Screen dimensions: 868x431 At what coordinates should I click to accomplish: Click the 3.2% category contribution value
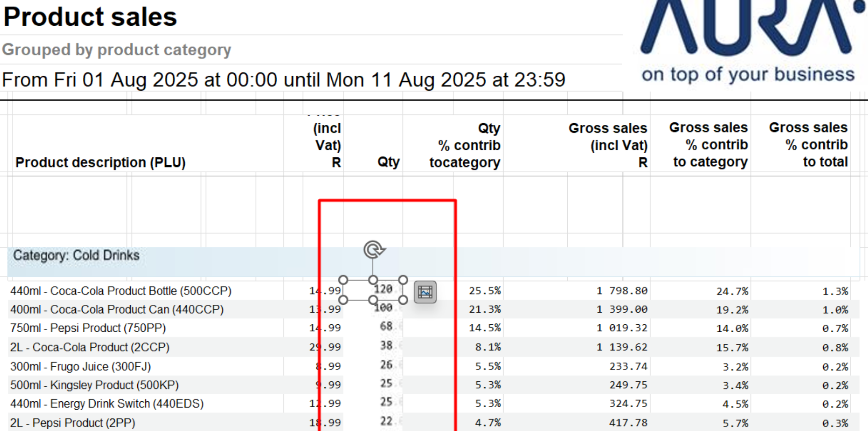pos(736,367)
